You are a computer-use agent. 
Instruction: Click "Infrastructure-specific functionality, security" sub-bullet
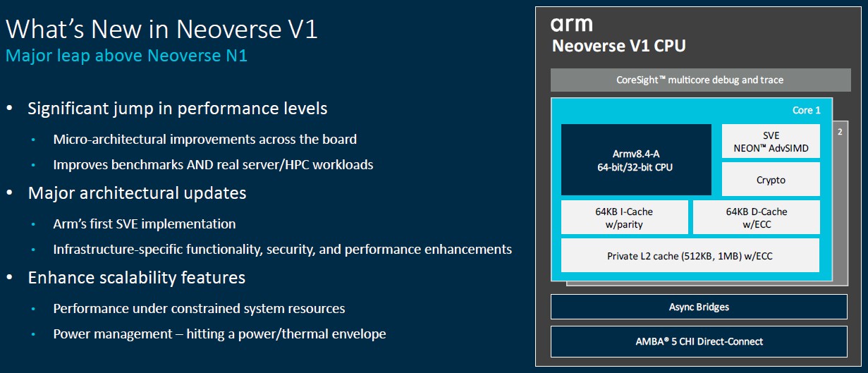click(x=282, y=249)
